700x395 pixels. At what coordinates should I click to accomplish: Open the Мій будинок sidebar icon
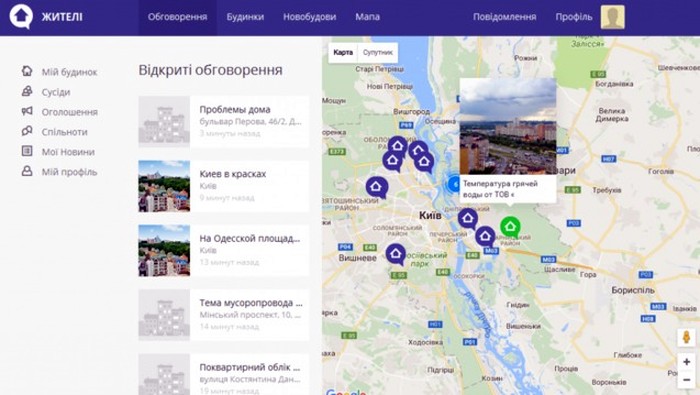pos(27,71)
